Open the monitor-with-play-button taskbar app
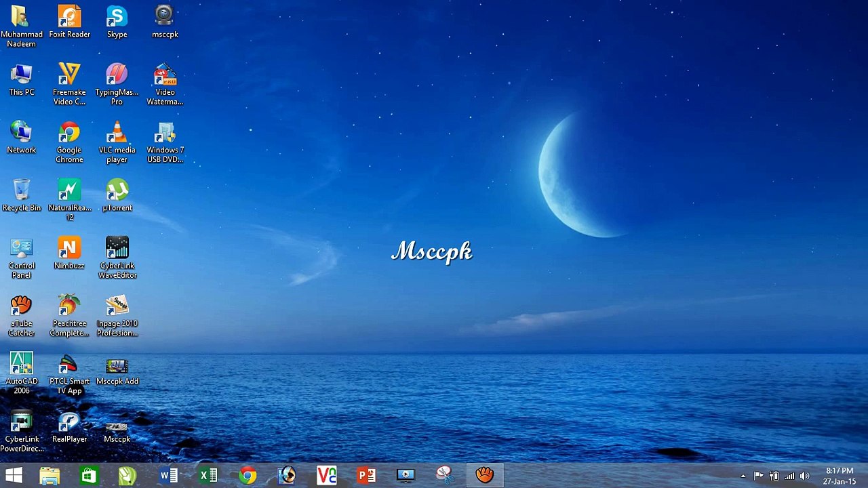 (x=406, y=475)
